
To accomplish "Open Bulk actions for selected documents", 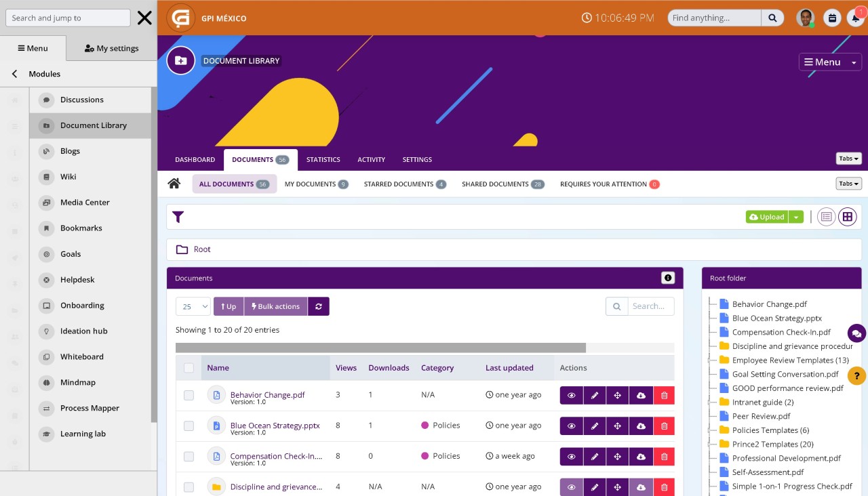I will pos(275,306).
